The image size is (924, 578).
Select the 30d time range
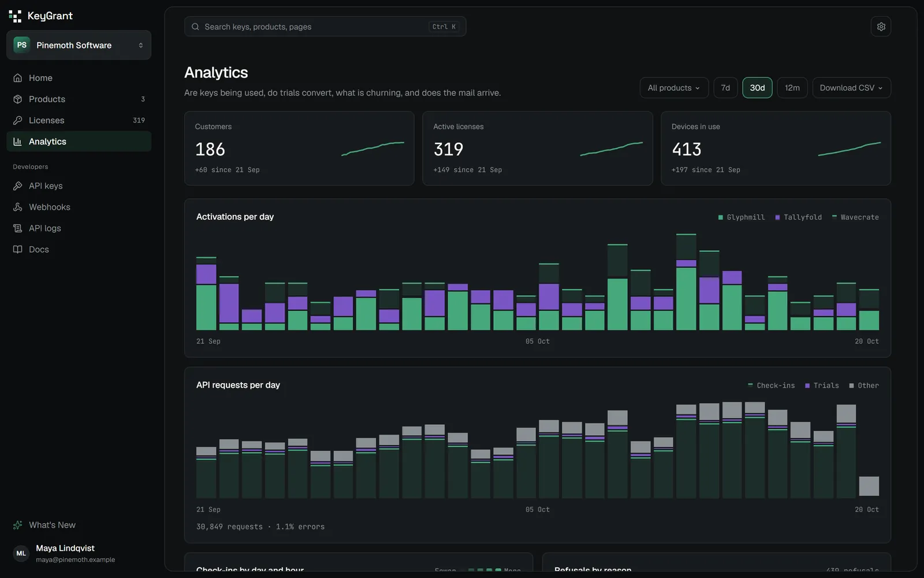click(x=757, y=88)
